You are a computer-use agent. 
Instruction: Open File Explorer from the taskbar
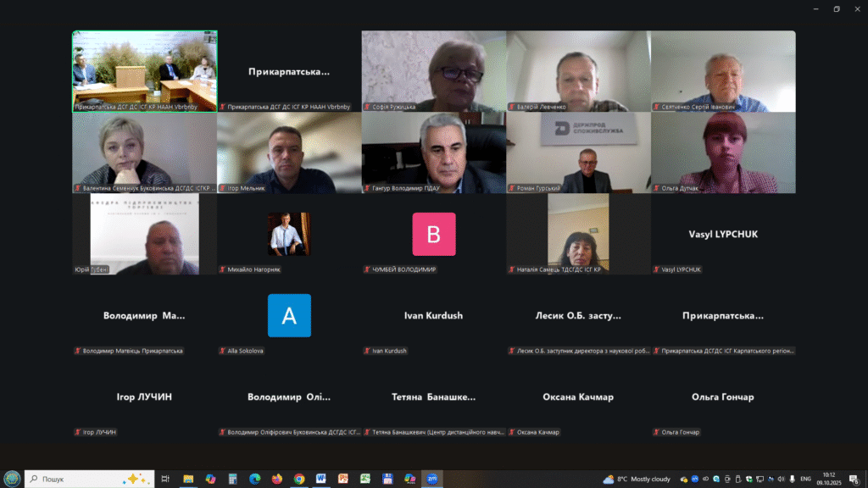coord(188,479)
